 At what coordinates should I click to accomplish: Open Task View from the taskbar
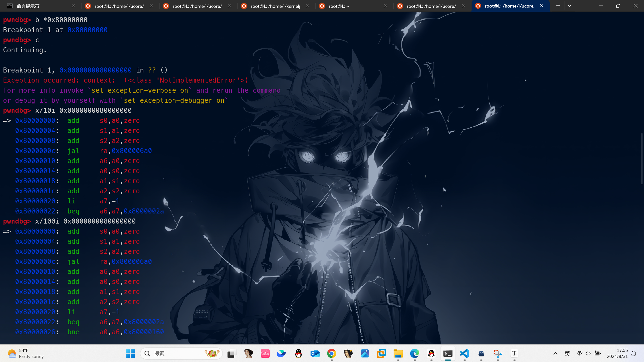tap(232, 353)
